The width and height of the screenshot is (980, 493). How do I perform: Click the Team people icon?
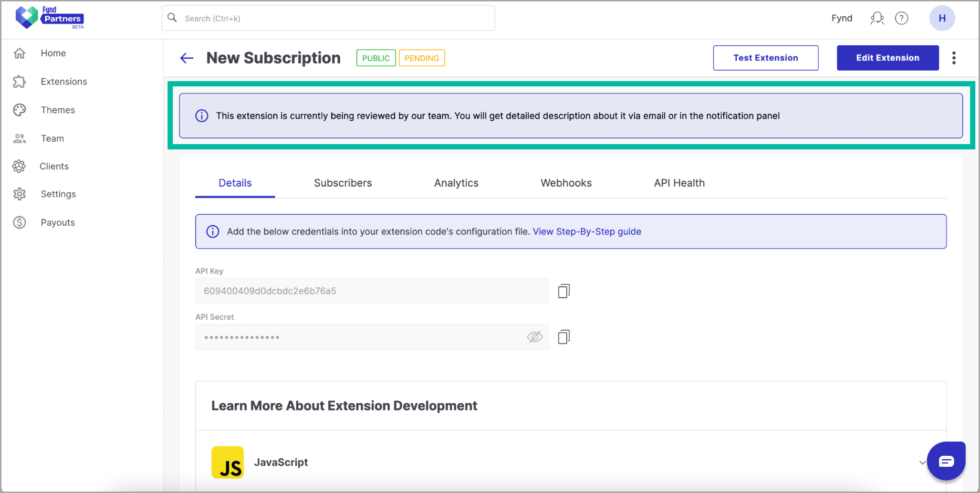pos(20,138)
